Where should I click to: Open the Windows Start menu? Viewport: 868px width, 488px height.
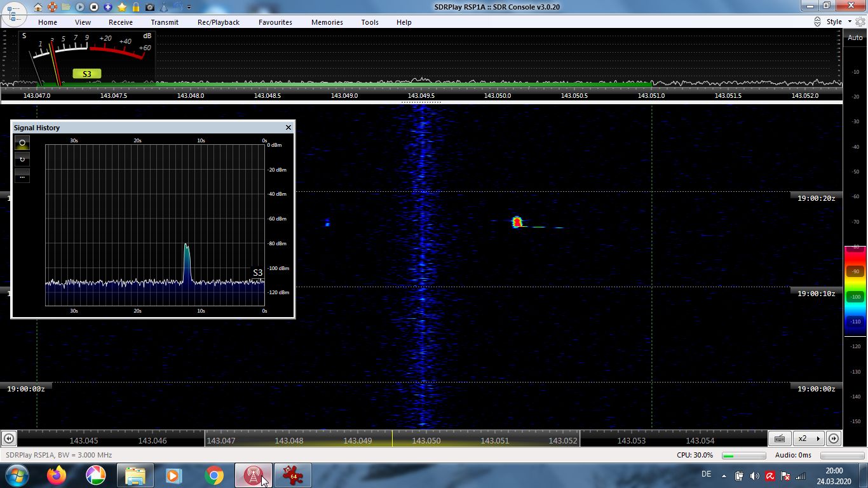coord(16,475)
